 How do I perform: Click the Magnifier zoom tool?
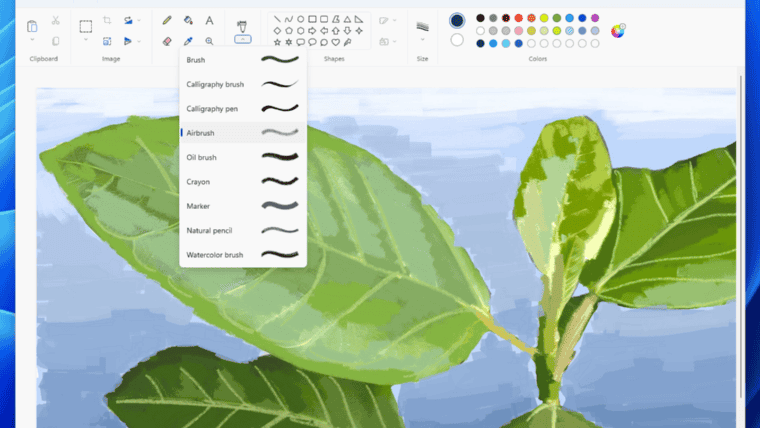click(209, 42)
